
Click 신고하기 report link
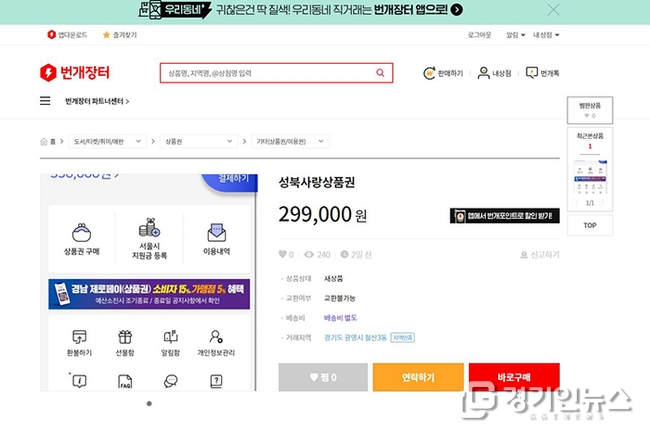[540, 255]
